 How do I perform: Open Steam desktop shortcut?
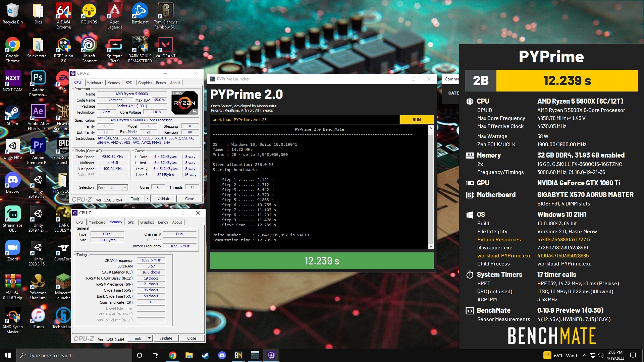click(x=13, y=115)
